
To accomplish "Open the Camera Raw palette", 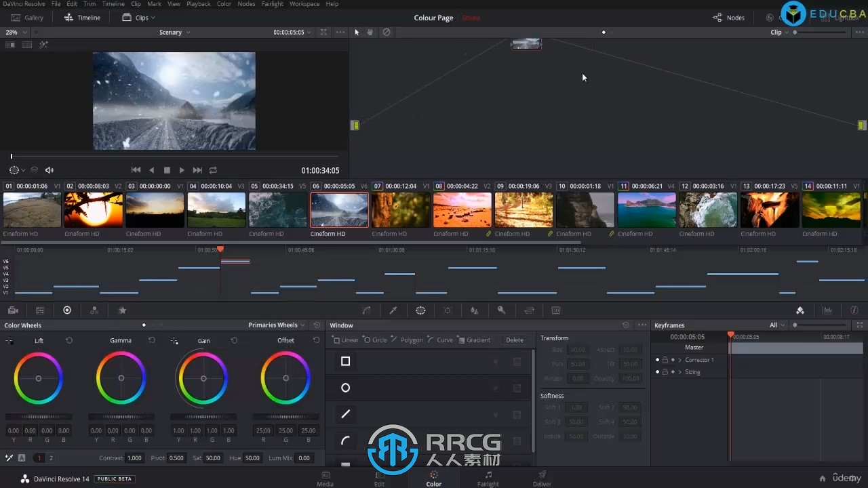I will tap(13, 310).
